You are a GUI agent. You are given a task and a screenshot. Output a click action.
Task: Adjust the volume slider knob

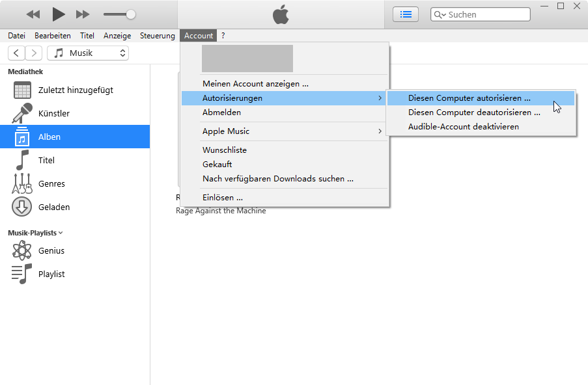(131, 14)
